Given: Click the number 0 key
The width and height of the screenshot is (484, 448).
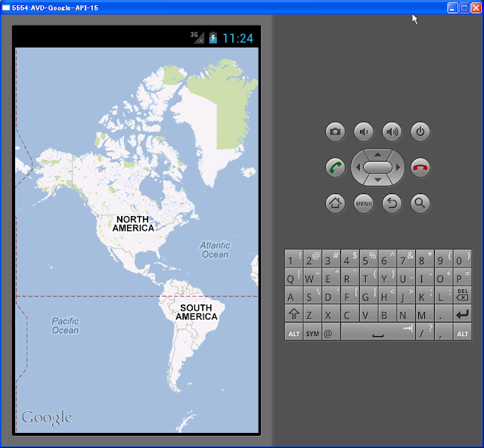Looking at the screenshot, I should 462,258.
